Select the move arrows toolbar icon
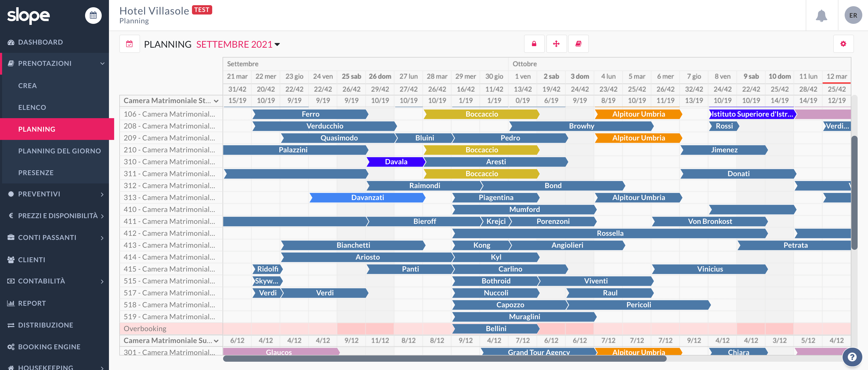 pyautogui.click(x=556, y=44)
